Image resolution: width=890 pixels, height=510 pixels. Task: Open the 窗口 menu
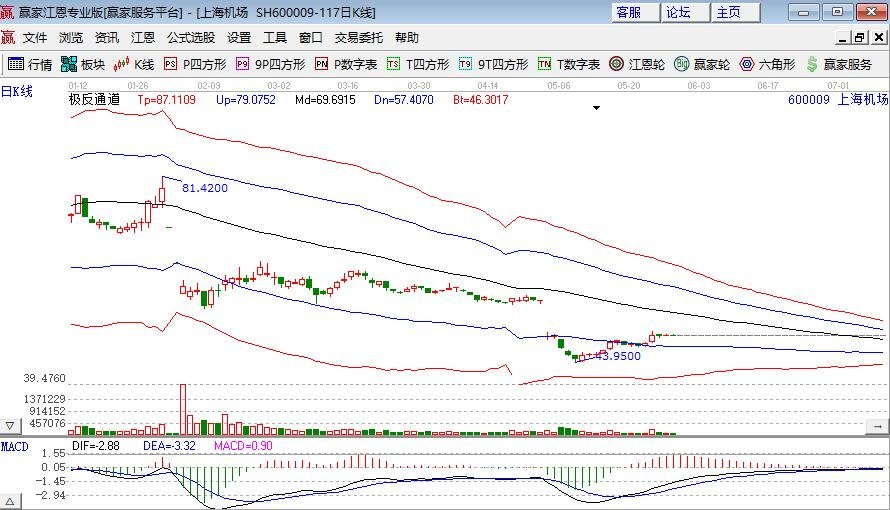click(310, 37)
